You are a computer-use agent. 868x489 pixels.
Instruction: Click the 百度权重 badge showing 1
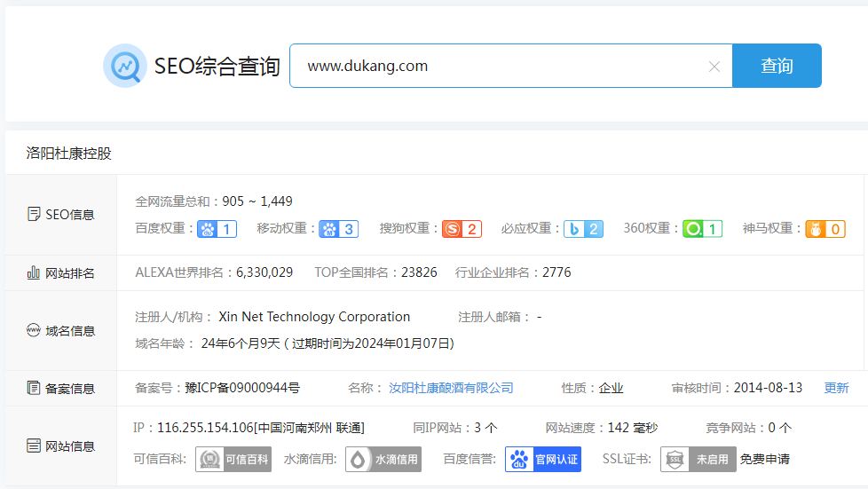tap(217, 229)
